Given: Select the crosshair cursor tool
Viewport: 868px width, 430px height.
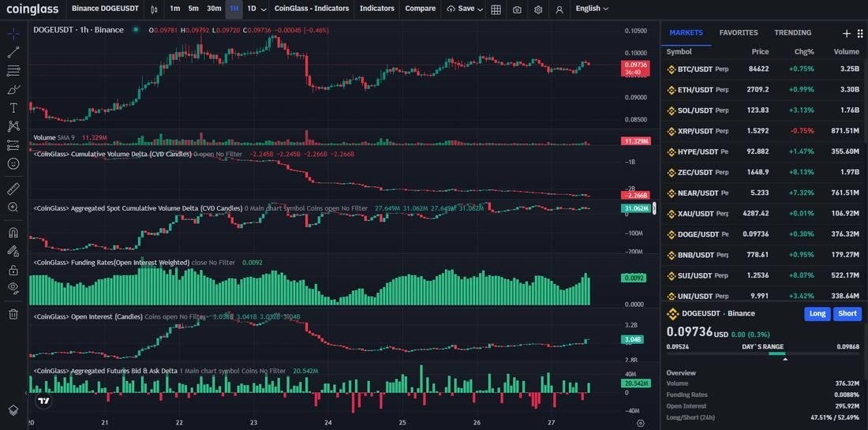Looking at the screenshot, I should 13,33.
